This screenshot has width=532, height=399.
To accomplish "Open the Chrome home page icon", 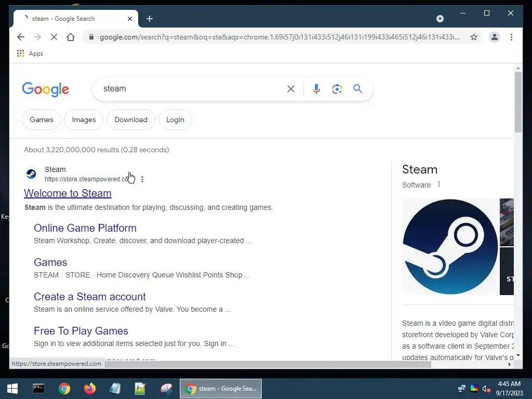I will tap(71, 37).
